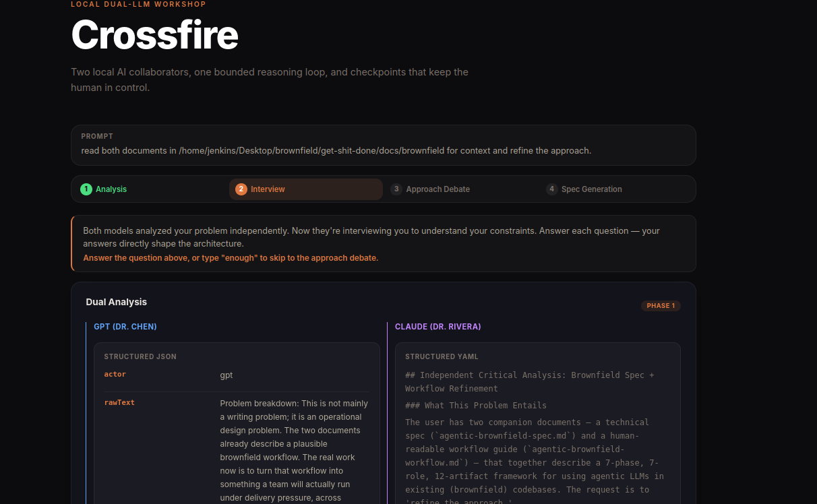Screen dimensions: 817x504
Task: Click the 'Both models analyzed your problem' notice
Action: [x=371, y=237]
